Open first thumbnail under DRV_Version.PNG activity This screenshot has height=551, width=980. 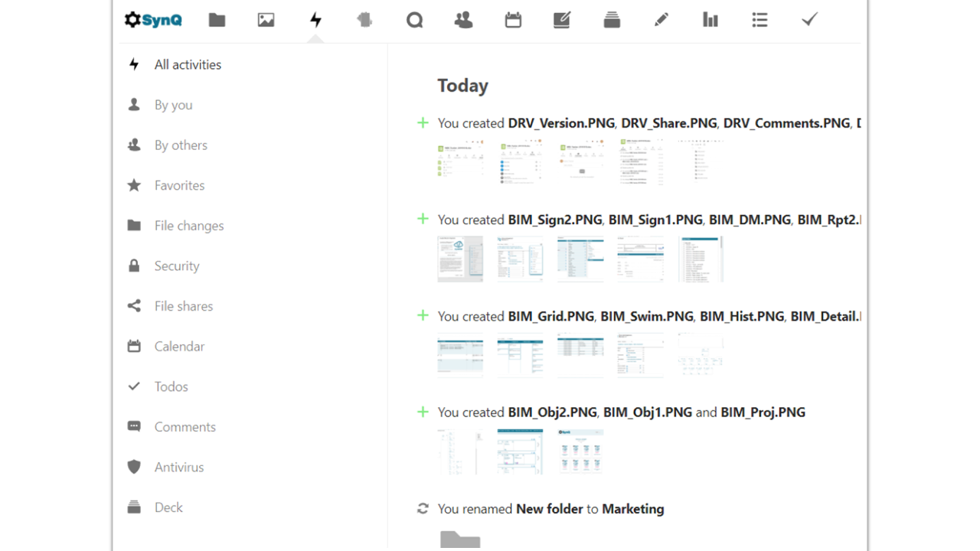pos(460,162)
